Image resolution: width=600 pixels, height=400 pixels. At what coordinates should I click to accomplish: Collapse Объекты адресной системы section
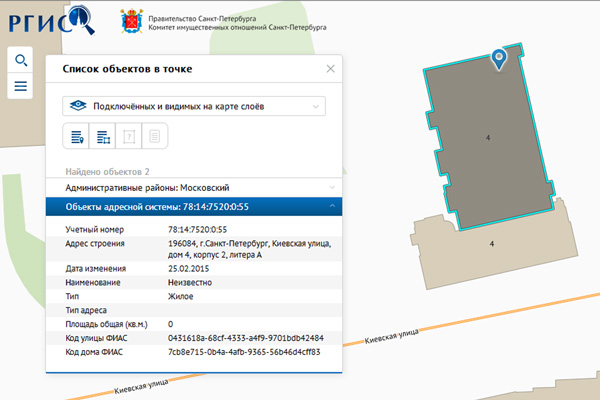[194, 207]
